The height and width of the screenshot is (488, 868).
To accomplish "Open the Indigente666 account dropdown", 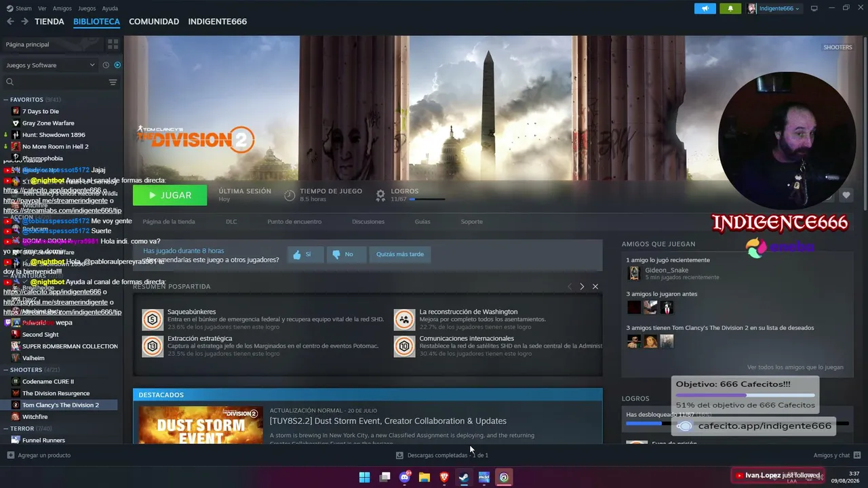I will [x=774, y=9].
